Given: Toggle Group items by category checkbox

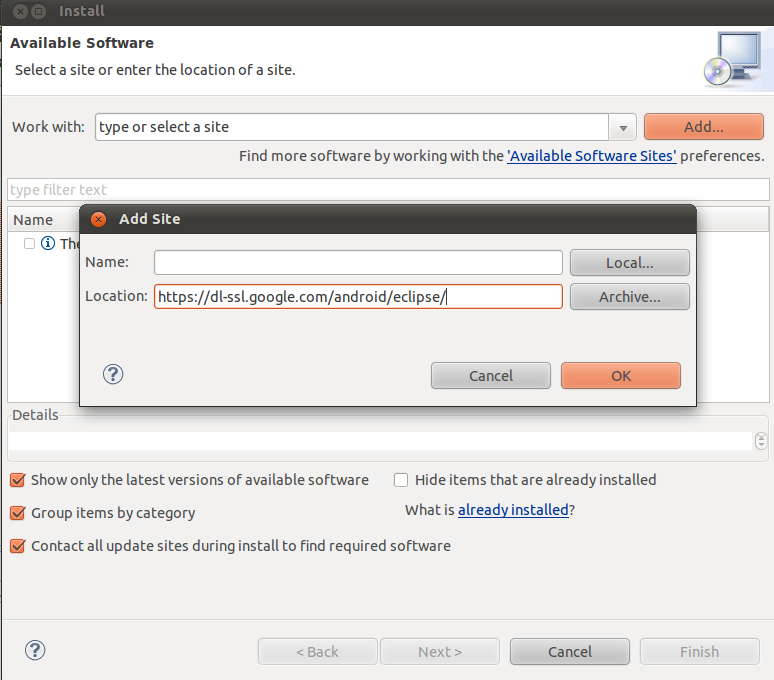Looking at the screenshot, I should [18, 513].
